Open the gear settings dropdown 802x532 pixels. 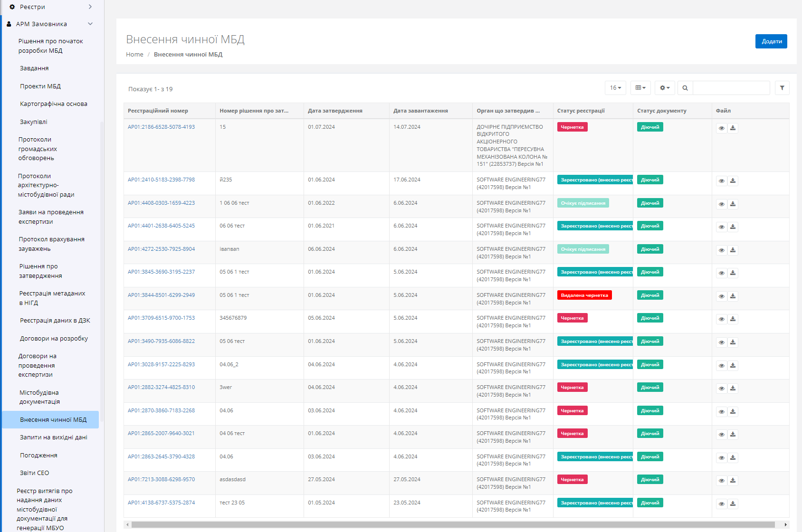tap(665, 88)
